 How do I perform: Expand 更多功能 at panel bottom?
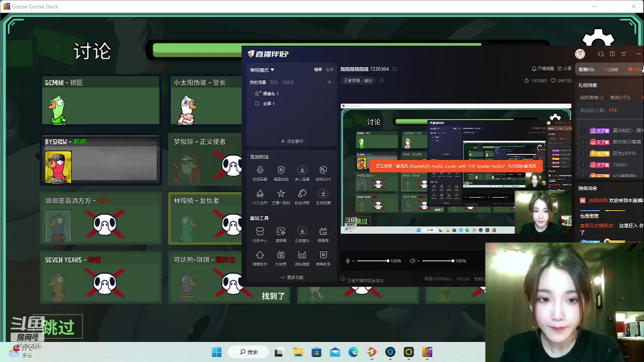[292, 278]
